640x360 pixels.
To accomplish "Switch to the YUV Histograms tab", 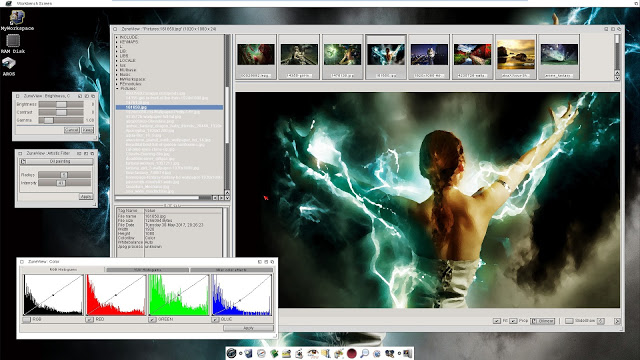I will coord(147,270).
